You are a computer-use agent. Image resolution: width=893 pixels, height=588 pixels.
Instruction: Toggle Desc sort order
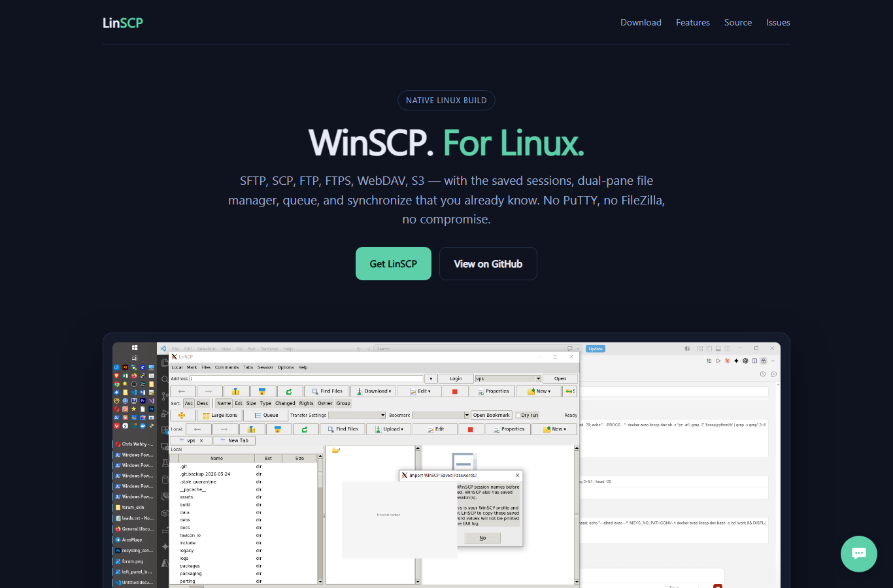click(203, 404)
